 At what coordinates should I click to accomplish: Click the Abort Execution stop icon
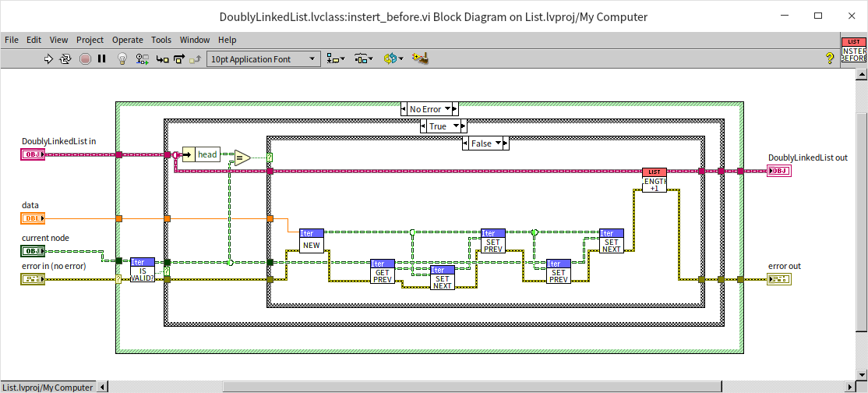click(x=84, y=58)
